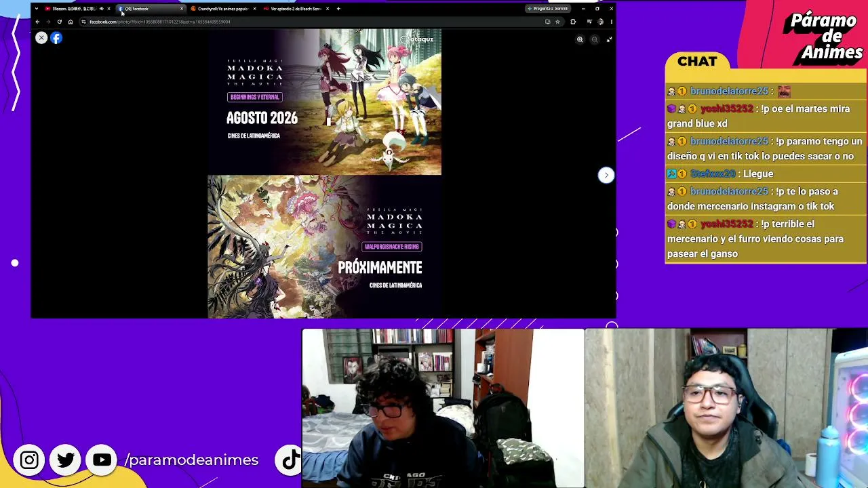Mute audio on the YouTube tab
Screen dimensions: 868x488
(x=101, y=9)
